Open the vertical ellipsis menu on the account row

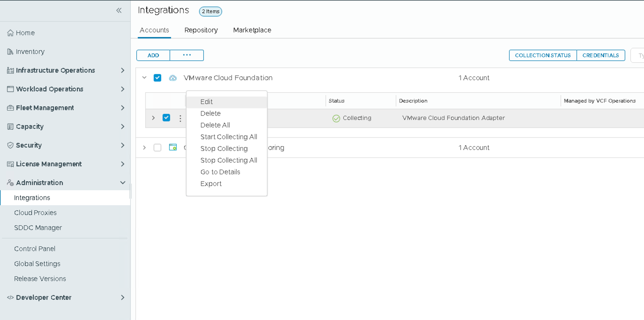click(x=180, y=118)
